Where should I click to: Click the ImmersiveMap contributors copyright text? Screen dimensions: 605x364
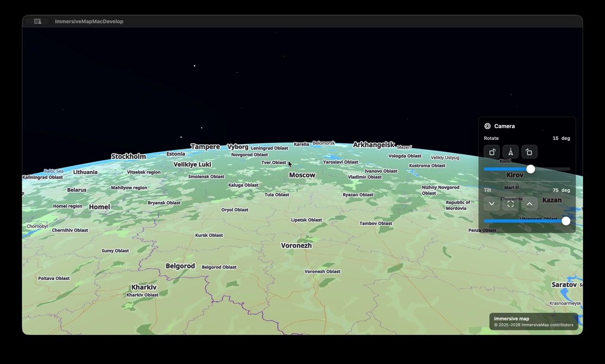pos(534,325)
